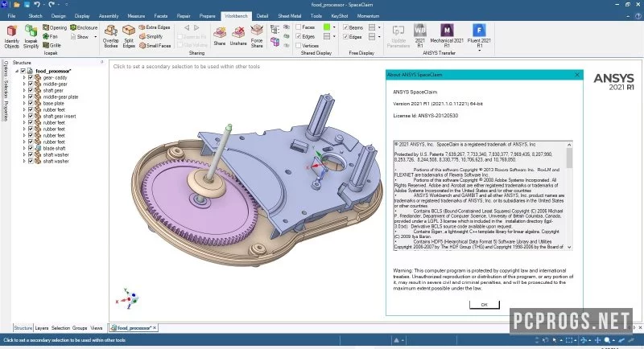The image size is (644, 349).
Task: Collapse the food_processor root node
Action: pos(17,71)
